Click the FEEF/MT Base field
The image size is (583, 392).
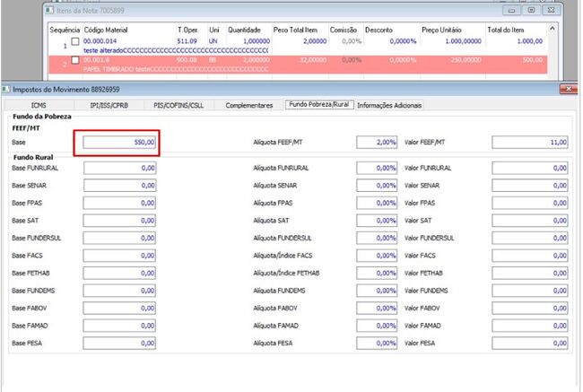click(119, 142)
